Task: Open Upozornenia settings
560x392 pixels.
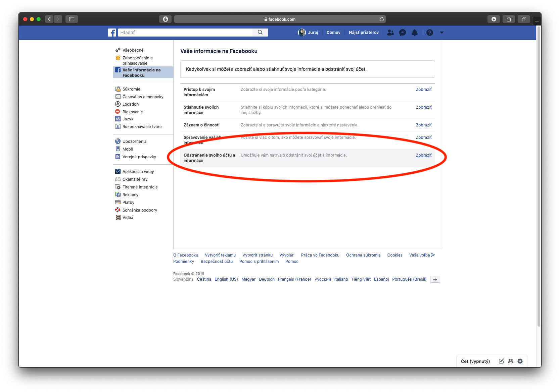Action: click(x=134, y=141)
